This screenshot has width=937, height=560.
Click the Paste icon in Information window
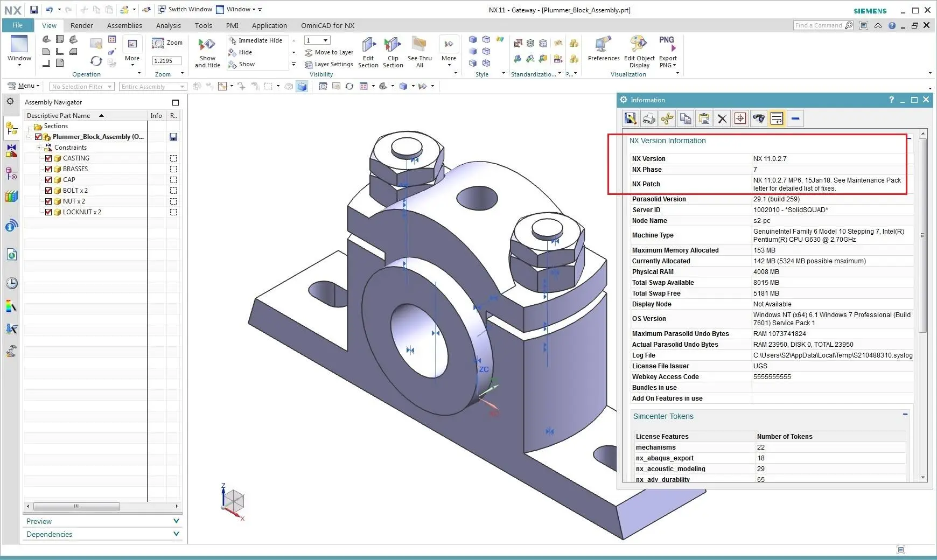(x=704, y=118)
